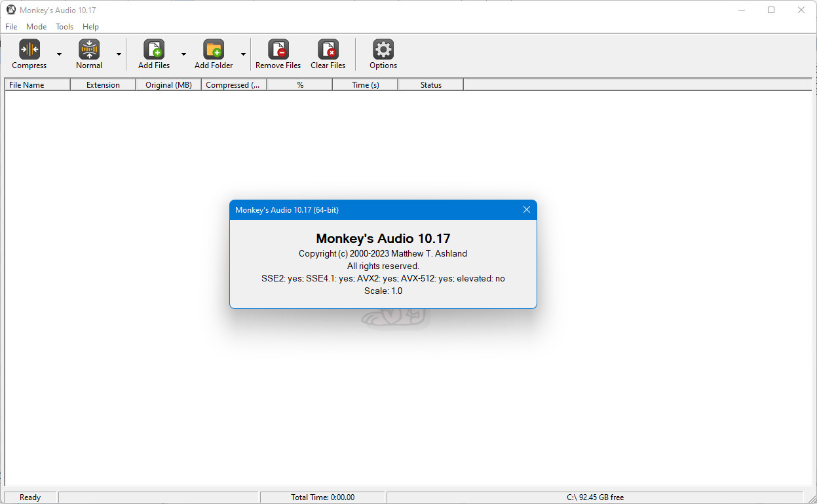This screenshot has width=817, height=504.
Task: Sort by Compressed column header
Action: coord(234,84)
